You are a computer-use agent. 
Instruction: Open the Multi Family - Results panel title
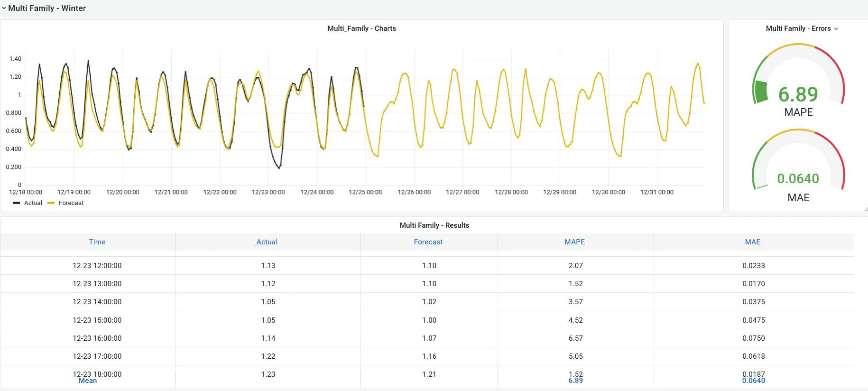[x=434, y=225]
